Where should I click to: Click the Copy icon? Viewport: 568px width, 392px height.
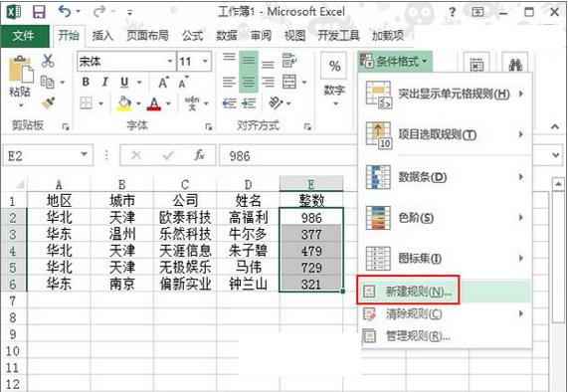click(48, 83)
